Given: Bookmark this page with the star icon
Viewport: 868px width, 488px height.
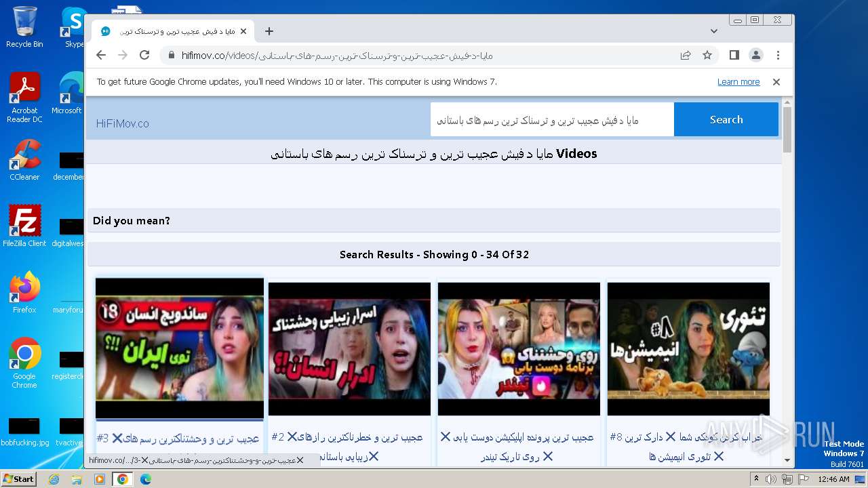Looking at the screenshot, I should [x=707, y=56].
